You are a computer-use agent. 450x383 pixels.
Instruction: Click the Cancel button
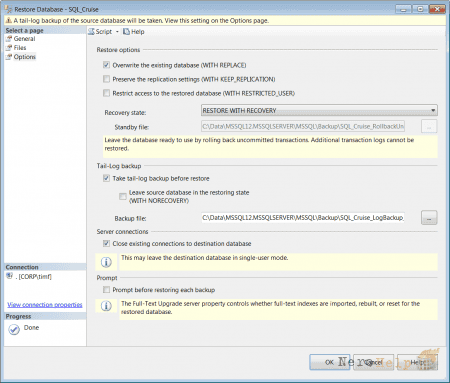(x=374, y=362)
